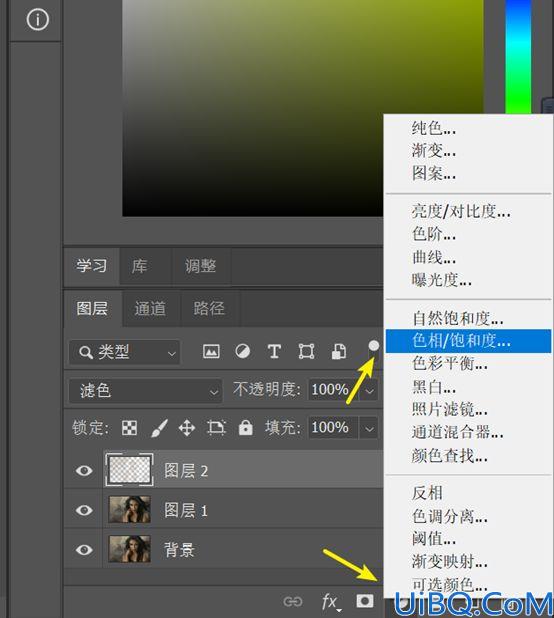Open the 类型 filter dropdown
554x618 pixels.
coord(125,352)
